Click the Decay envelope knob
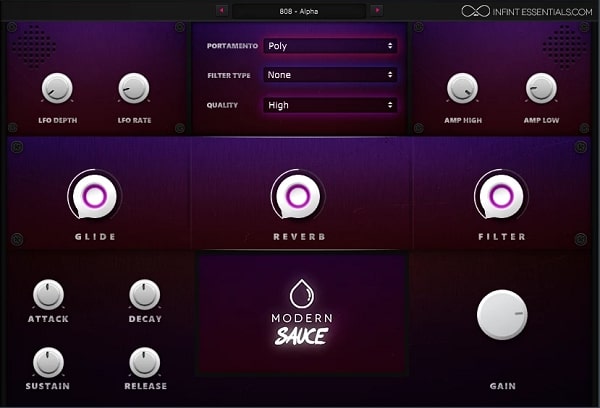 click(x=145, y=295)
